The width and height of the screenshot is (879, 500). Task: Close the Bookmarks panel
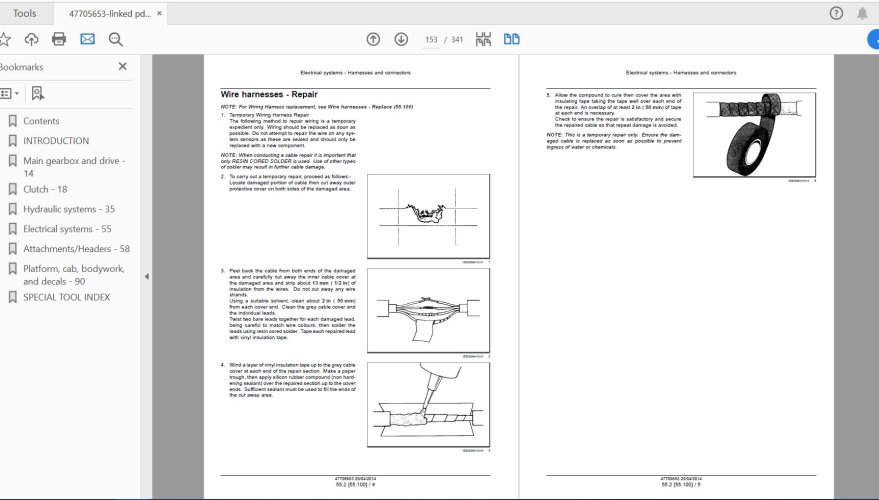(123, 66)
